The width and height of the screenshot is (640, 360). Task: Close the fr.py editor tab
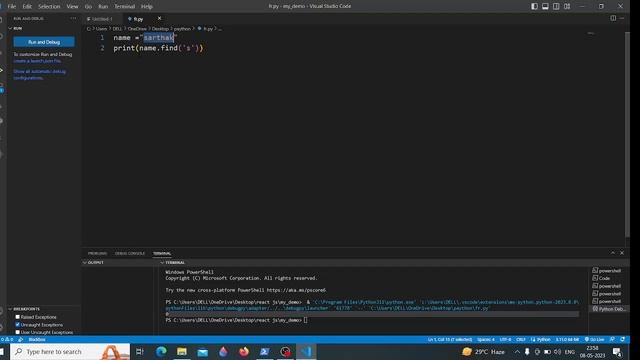(x=159, y=18)
